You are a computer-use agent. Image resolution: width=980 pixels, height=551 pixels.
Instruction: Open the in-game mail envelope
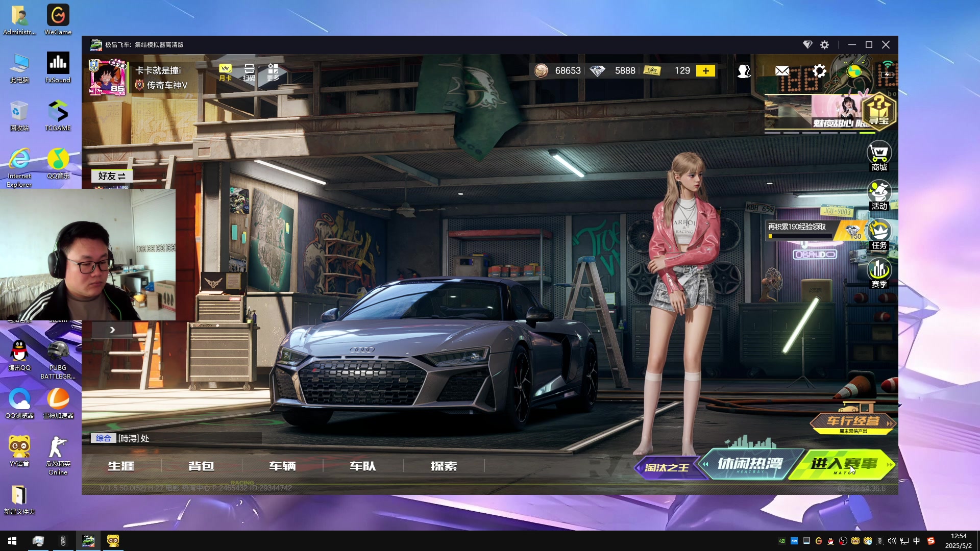click(782, 71)
